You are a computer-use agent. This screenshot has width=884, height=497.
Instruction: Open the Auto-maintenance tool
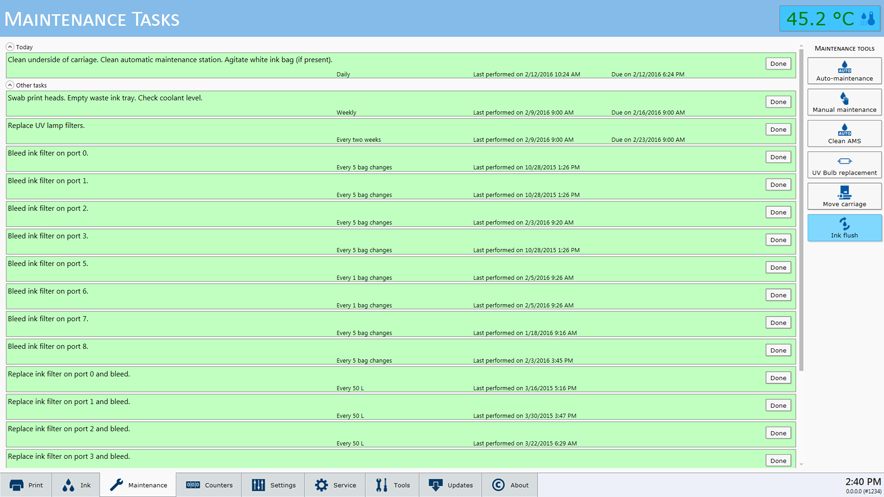(x=844, y=71)
